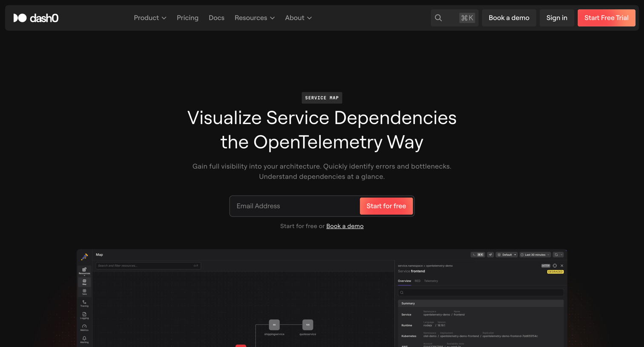Image resolution: width=644 pixels, height=347 pixels.
Task: Click the HTTP badge in service panel
Action: click(546, 266)
